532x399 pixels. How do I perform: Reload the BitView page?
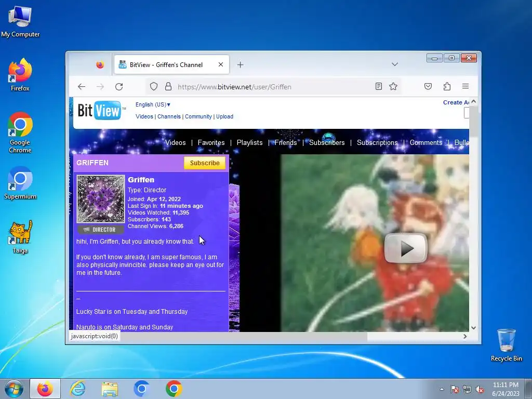tap(119, 87)
